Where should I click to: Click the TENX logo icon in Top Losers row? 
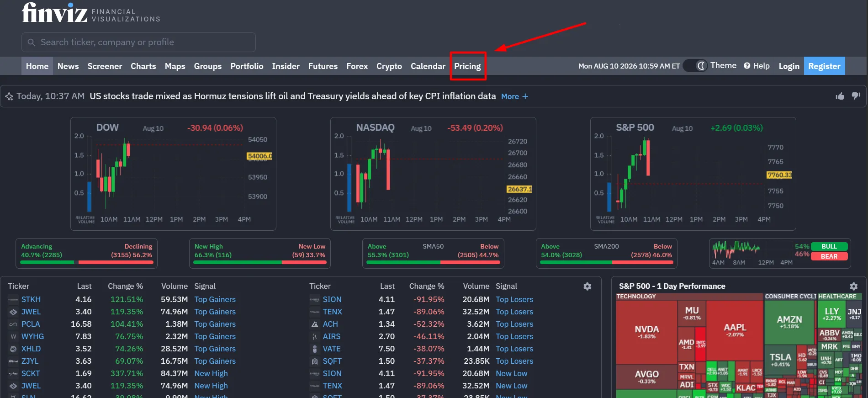315,312
